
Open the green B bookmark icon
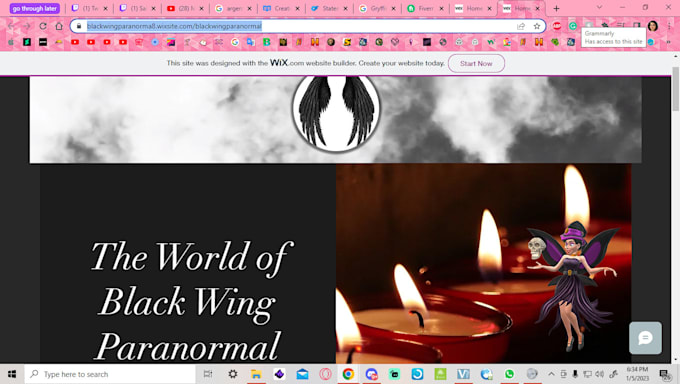pos(267,42)
